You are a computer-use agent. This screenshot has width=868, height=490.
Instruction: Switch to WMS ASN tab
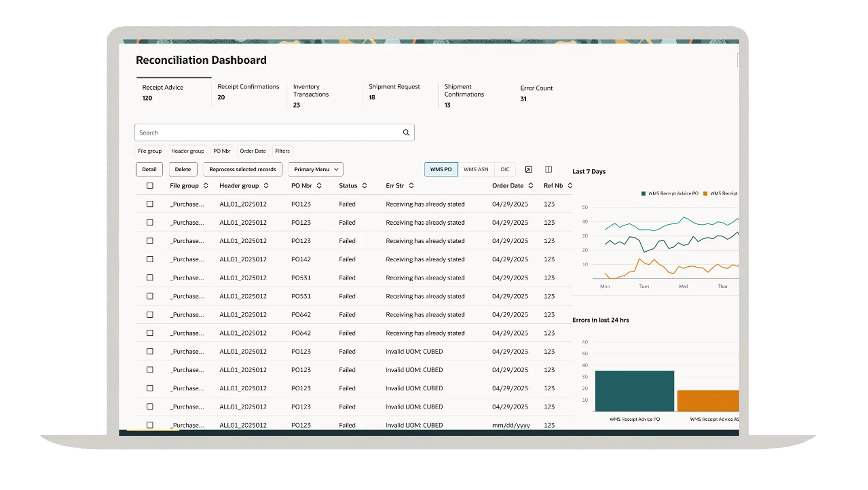point(476,170)
